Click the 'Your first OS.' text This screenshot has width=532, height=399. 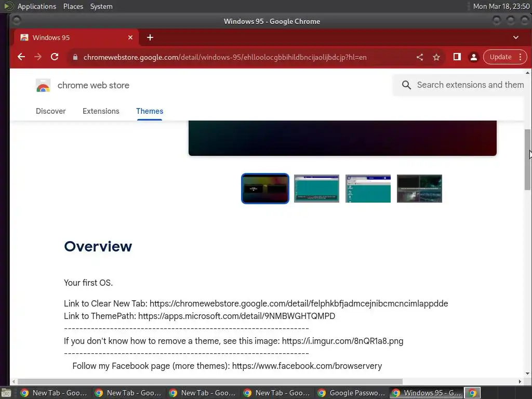pos(88,283)
